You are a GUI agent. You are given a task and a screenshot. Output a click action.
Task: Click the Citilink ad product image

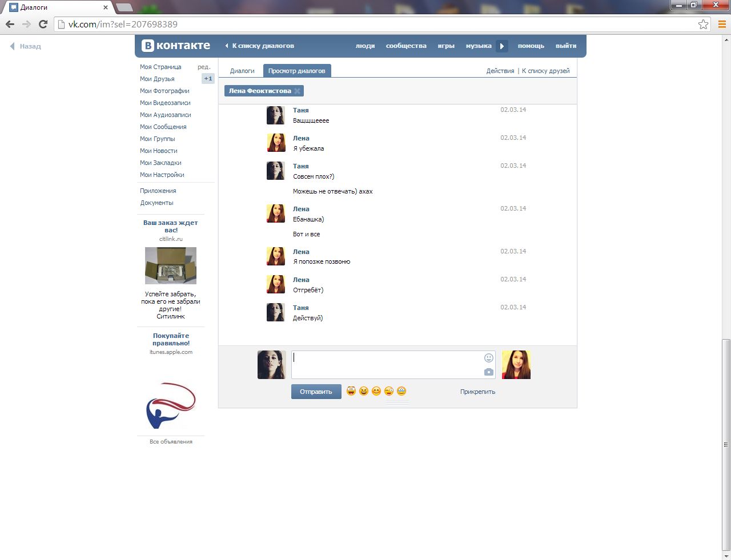coord(171,265)
